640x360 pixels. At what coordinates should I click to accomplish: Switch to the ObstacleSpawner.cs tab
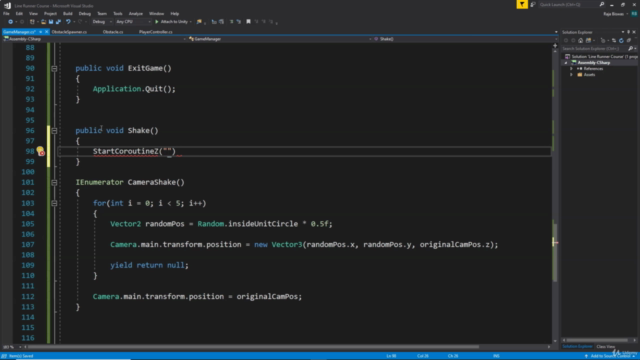pyautogui.click(x=69, y=32)
